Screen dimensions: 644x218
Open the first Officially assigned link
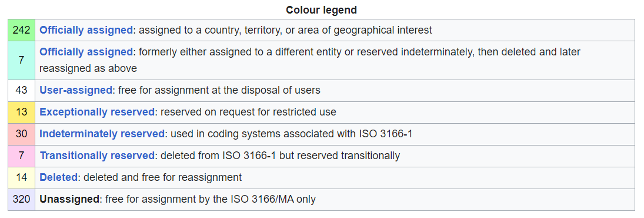tap(86, 30)
